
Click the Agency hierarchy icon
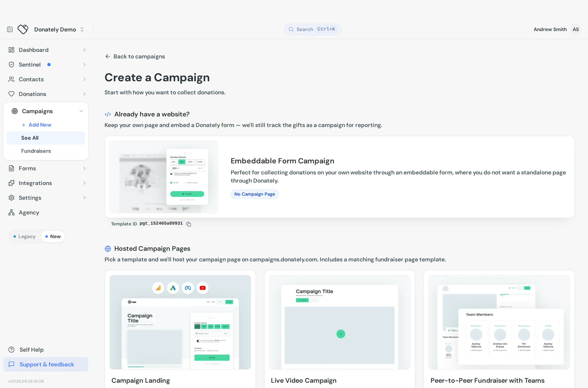(x=11, y=213)
